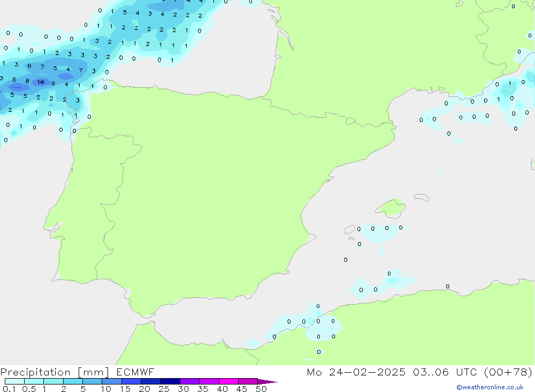Viewport: 535px width, 392px height.
Task: Click the "16" precipitation value on map
Action: [x=41, y=82]
